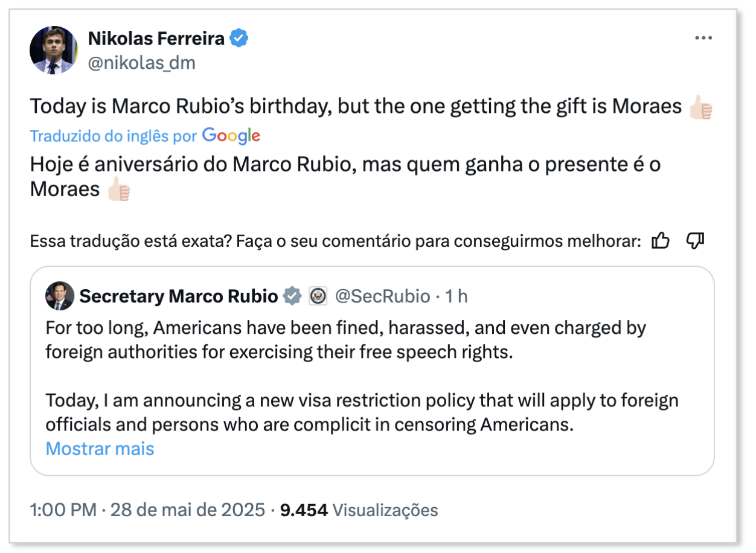The width and height of the screenshot is (756, 553).
Task: Expand quoted post with "Mostrar mais"
Action: (100, 449)
